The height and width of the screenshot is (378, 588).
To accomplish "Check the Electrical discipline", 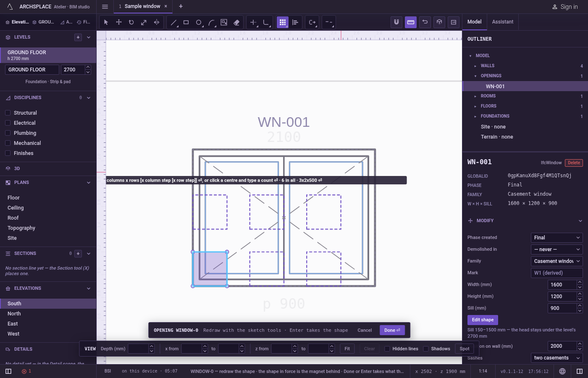I will click(x=8, y=123).
